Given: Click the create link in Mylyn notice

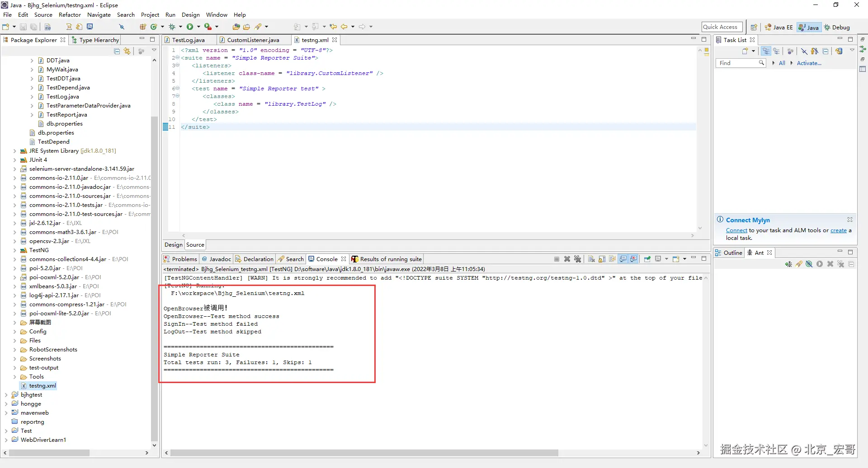Looking at the screenshot, I should pyautogui.click(x=839, y=230).
